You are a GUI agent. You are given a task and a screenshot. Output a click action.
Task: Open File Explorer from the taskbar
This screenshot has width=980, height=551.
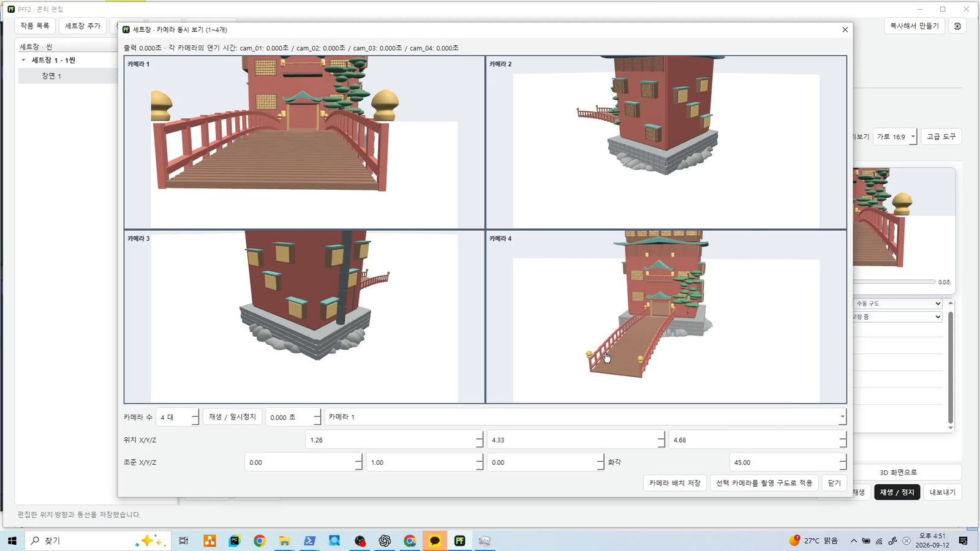click(285, 541)
